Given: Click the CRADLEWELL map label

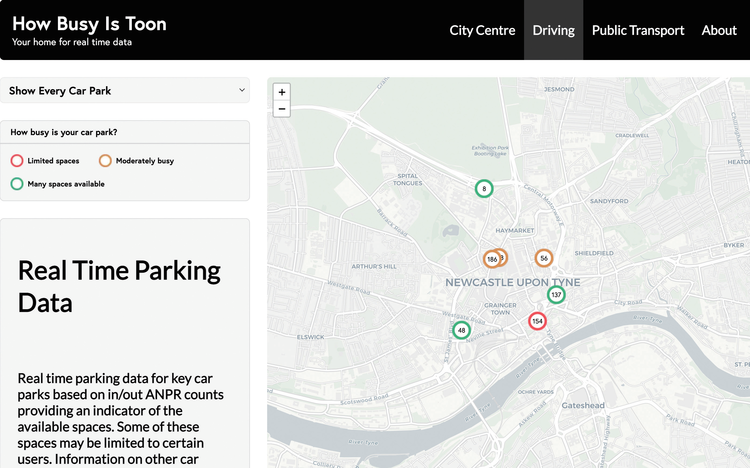Looking at the screenshot, I should pos(632,135).
